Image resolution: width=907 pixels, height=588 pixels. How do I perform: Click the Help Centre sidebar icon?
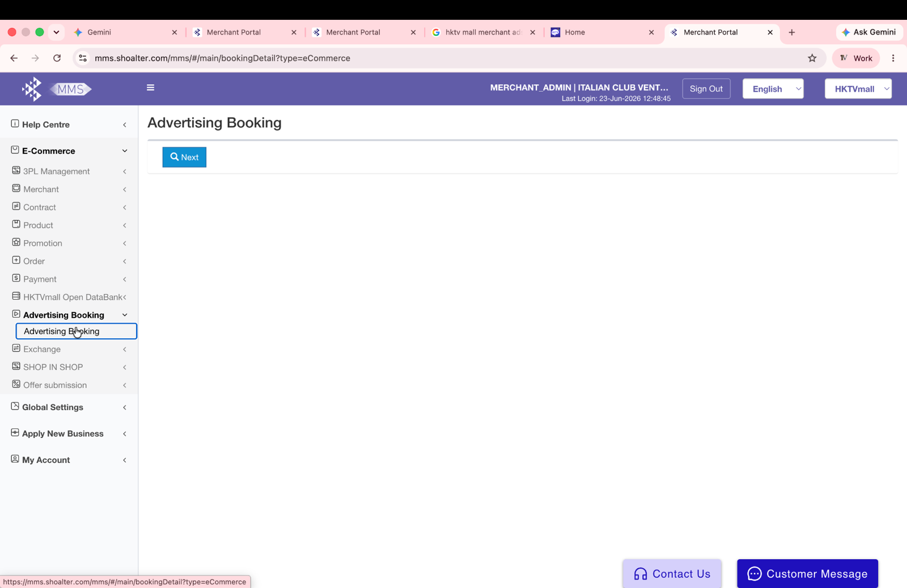(x=15, y=123)
